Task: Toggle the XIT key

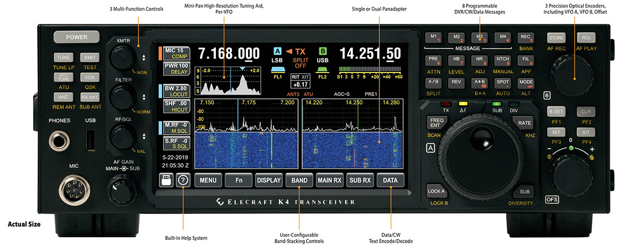Action: tap(586, 132)
